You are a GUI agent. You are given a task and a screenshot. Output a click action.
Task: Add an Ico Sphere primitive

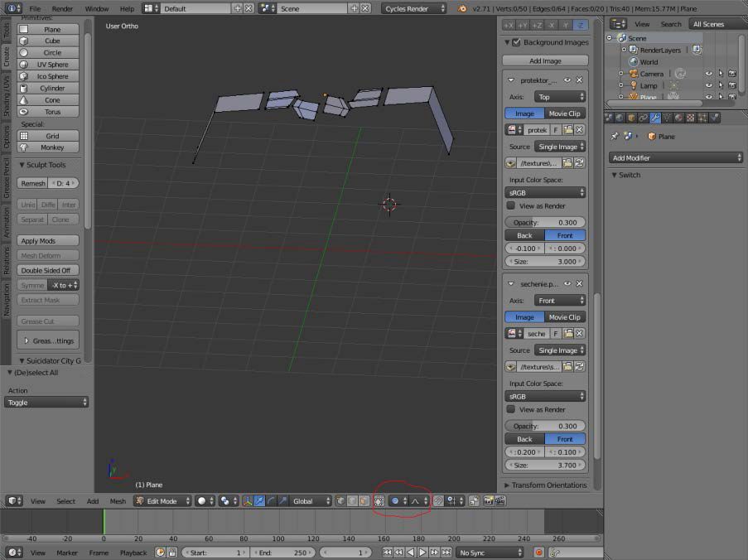(48, 76)
